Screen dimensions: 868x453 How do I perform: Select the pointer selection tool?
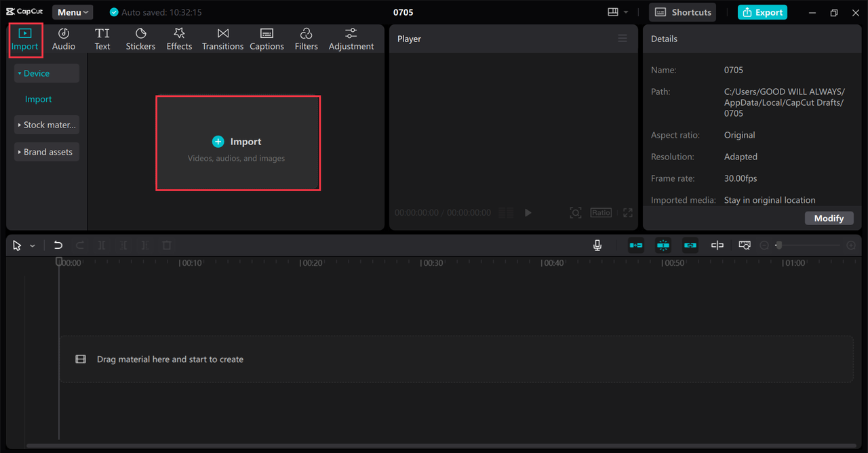tap(18, 245)
